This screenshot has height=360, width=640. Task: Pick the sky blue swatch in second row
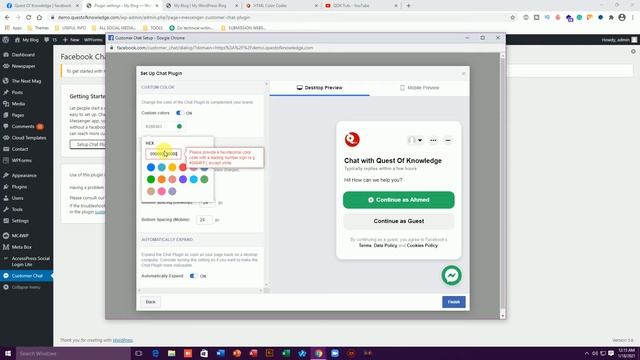193,179
